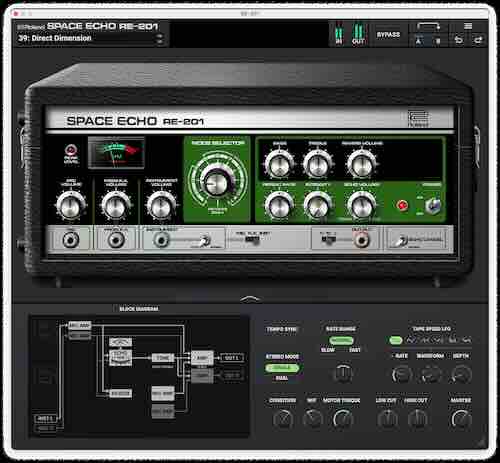The image size is (500, 463).
Task: Select compare slot B
Action: [x=438, y=41]
